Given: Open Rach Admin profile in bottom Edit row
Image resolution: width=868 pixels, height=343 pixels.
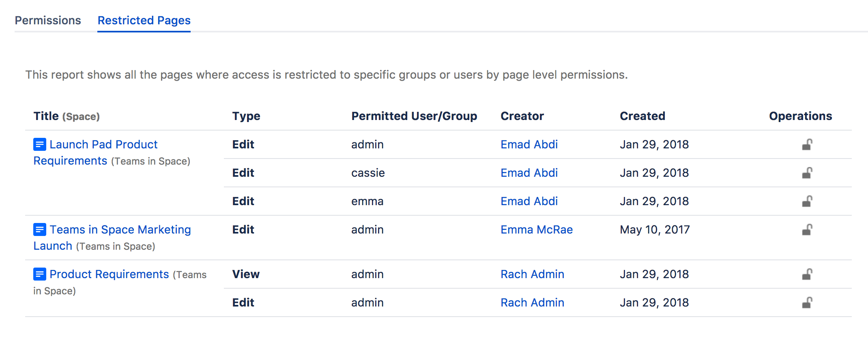Looking at the screenshot, I should pyautogui.click(x=532, y=302).
